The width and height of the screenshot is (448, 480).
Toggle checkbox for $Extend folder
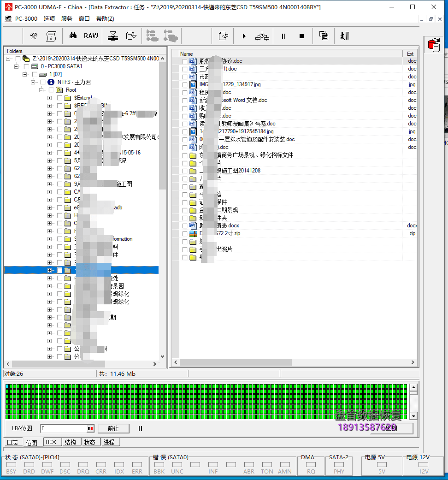coord(59,98)
